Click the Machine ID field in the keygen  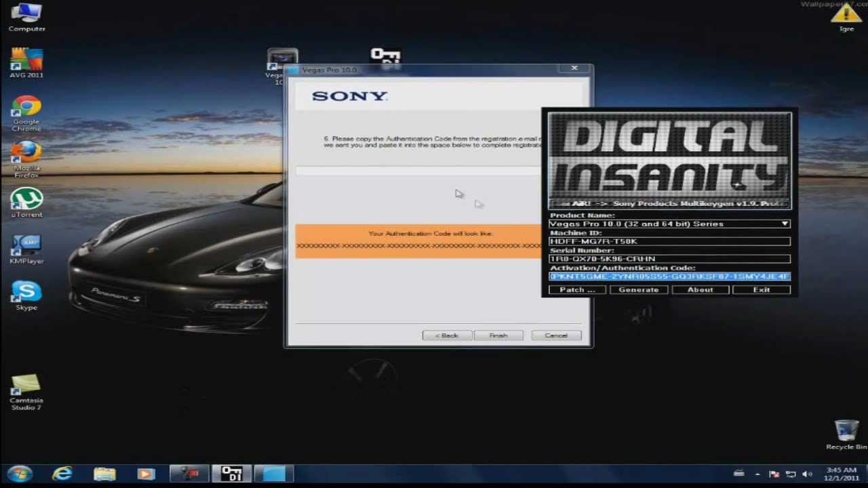pos(669,241)
